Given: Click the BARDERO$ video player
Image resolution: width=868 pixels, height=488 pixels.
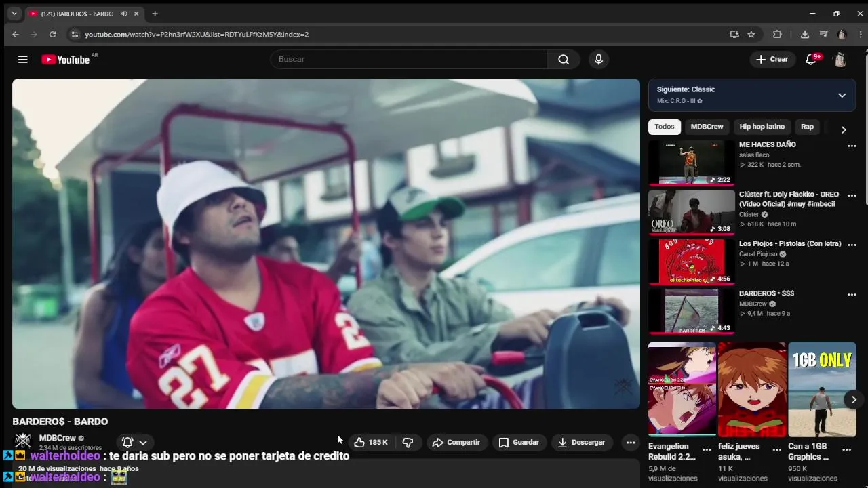Looking at the screenshot, I should pos(326,244).
